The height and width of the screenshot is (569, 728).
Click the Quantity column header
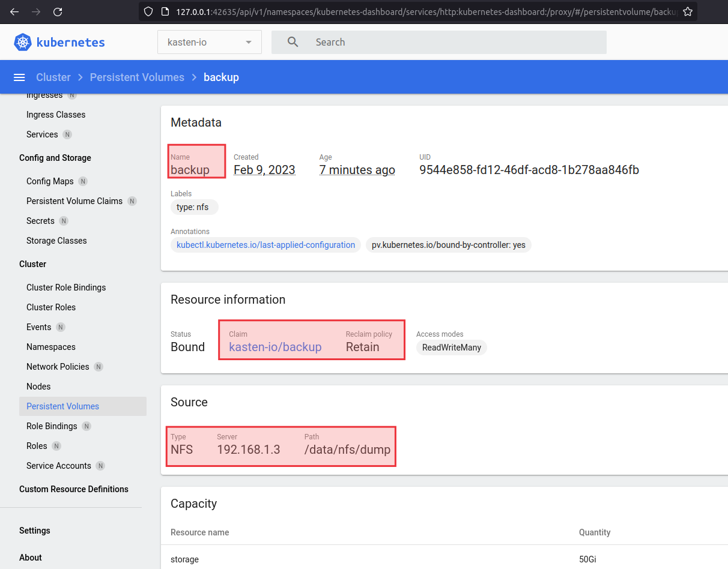(x=595, y=532)
